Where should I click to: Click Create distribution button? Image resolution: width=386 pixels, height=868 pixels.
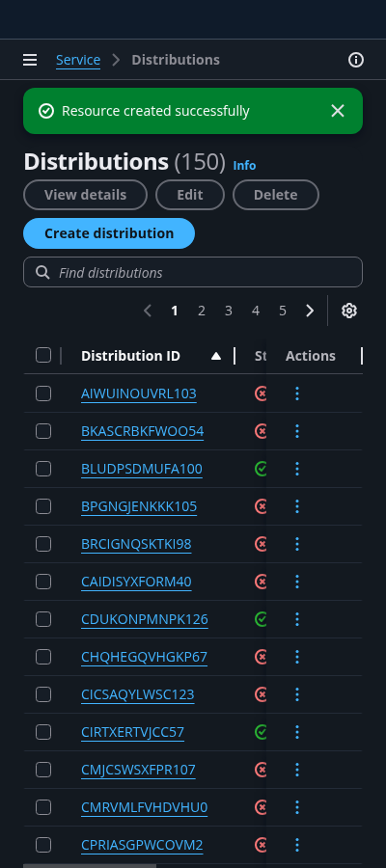tap(109, 233)
